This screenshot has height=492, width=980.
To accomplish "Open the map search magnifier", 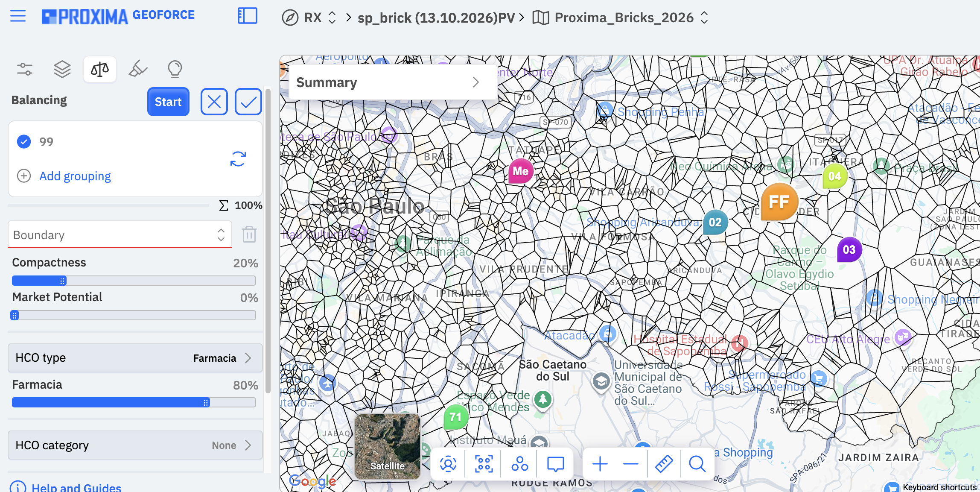I will coord(697,463).
